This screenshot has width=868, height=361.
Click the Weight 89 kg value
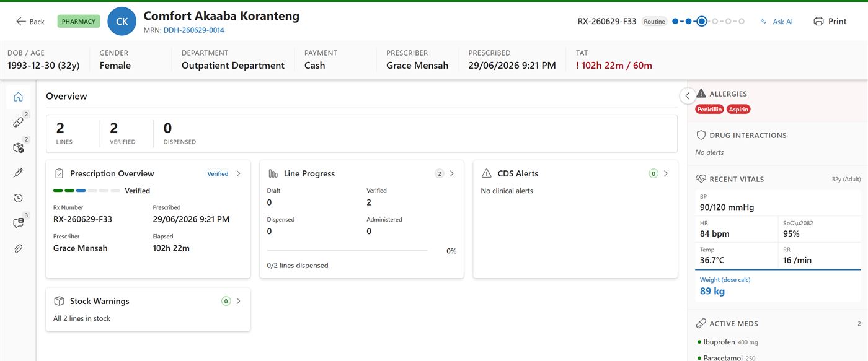click(712, 291)
